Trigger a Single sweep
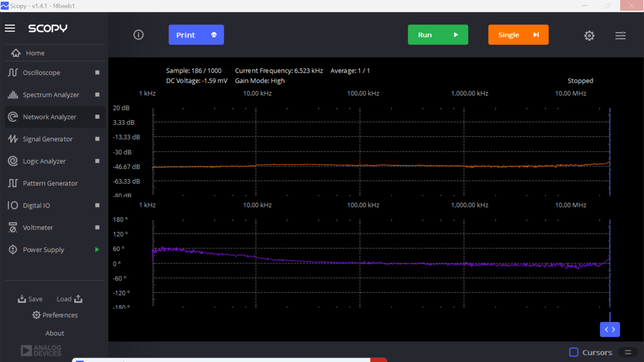 click(519, 35)
